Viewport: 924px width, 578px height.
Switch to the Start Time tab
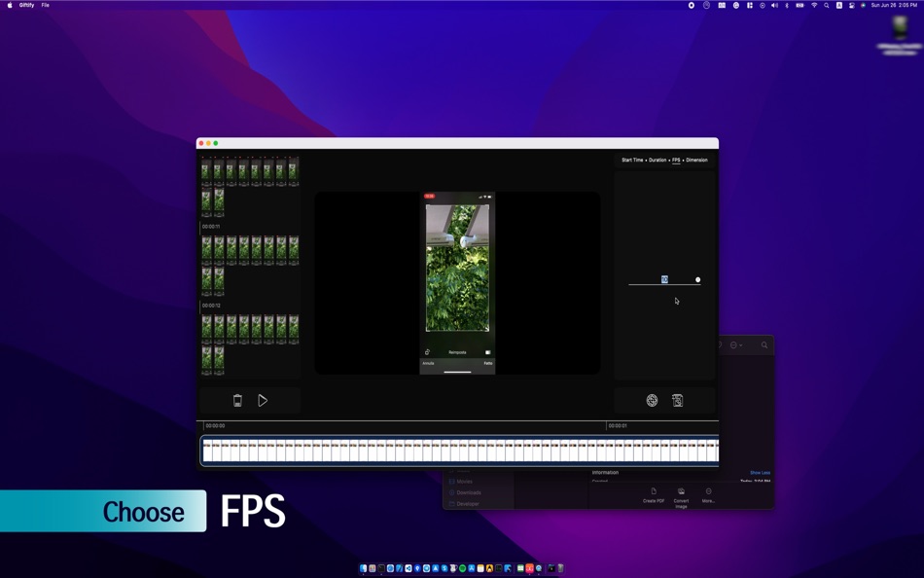(632, 160)
